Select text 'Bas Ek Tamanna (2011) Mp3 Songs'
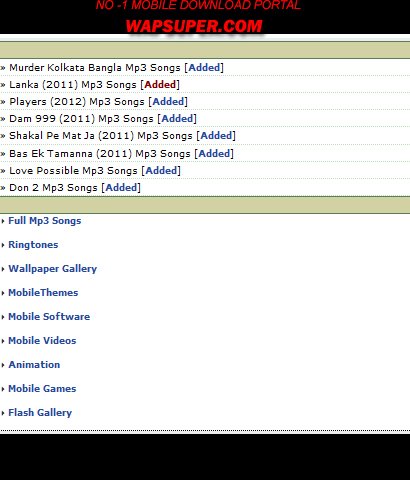The width and height of the screenshot is (410, 481). pos(100,154)
